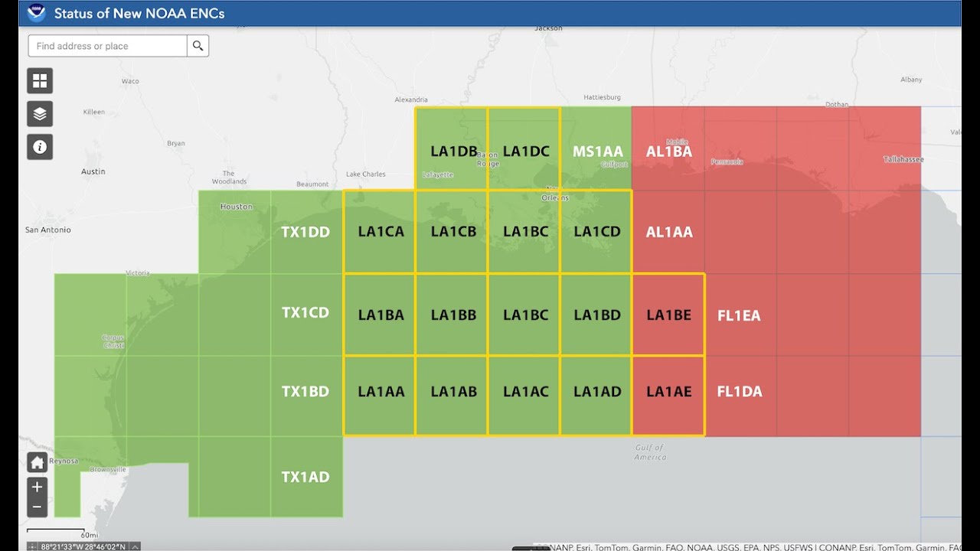Select the TX1DD chart cell

(x=305, y=232)
